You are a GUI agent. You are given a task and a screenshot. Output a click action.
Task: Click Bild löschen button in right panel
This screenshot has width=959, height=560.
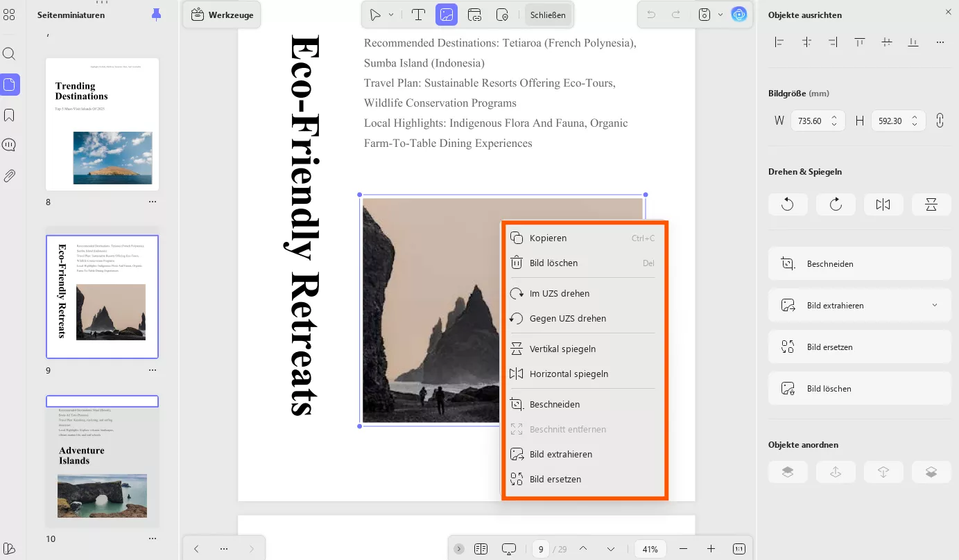coord(860,389)
